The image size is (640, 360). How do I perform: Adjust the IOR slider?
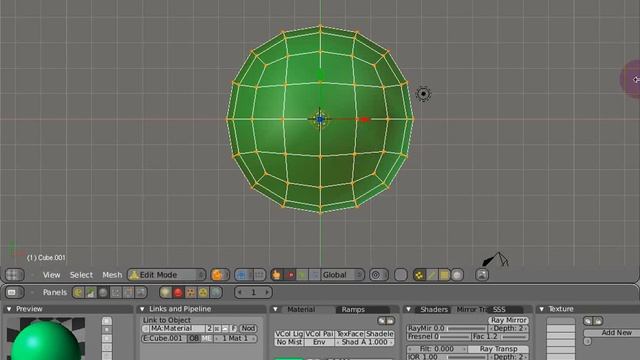(447, 356)
